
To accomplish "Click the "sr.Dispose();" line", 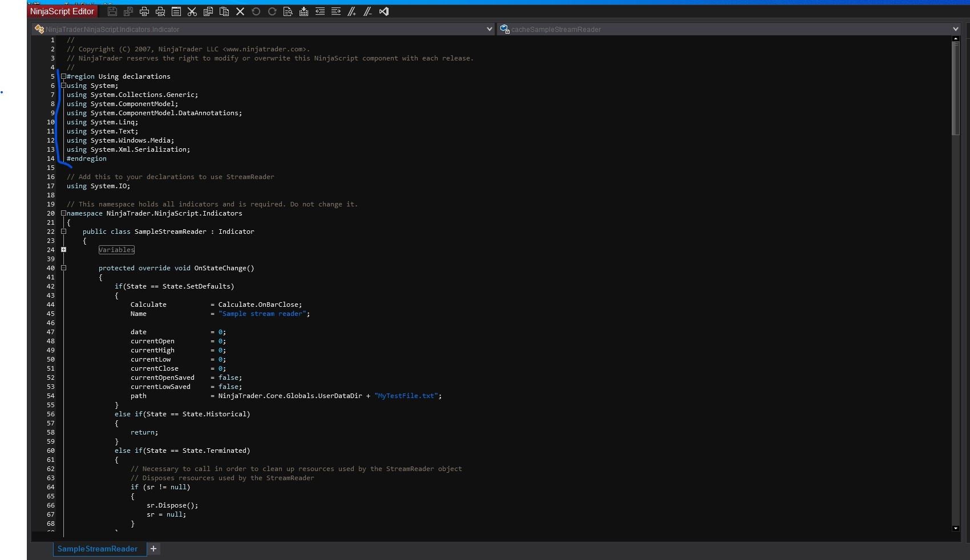I will pyautogui.click(x=172, y=505).
